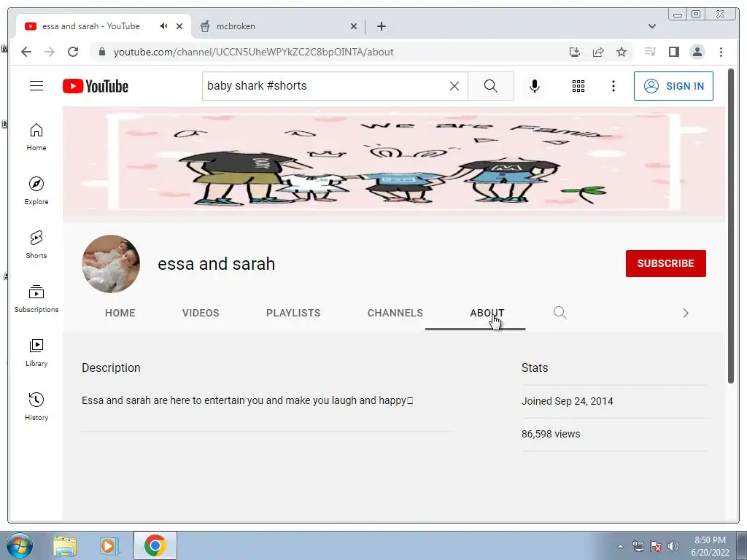Open the YouTube hamburger guide menu
Screen dimensions: 747x560
(36, 86)
